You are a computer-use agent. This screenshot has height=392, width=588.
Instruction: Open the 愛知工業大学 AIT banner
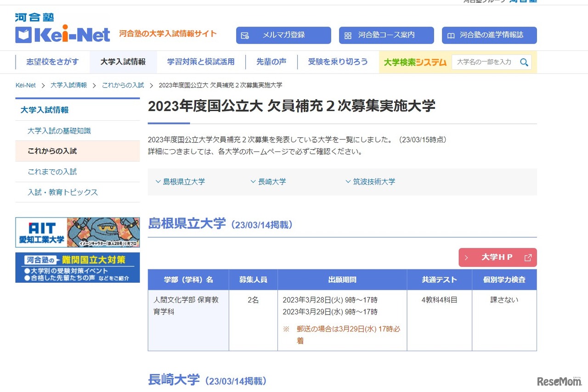[77, 232]
